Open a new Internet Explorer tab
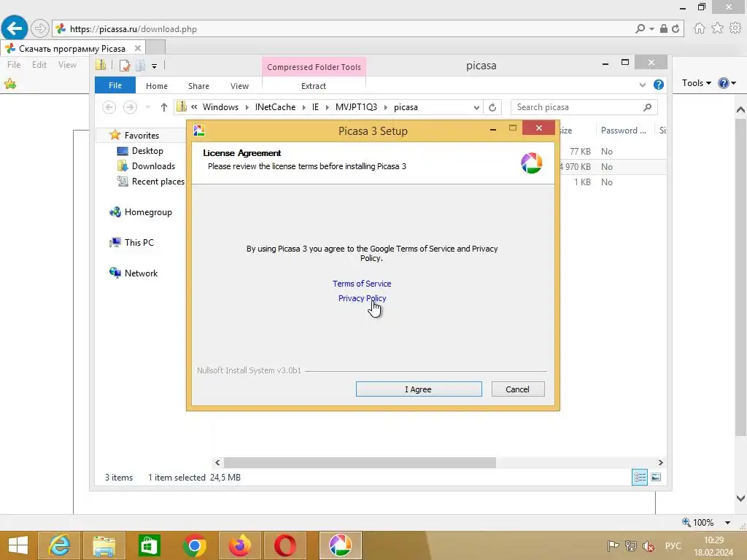This screenshot has width=747, height=560. [155, 47]
